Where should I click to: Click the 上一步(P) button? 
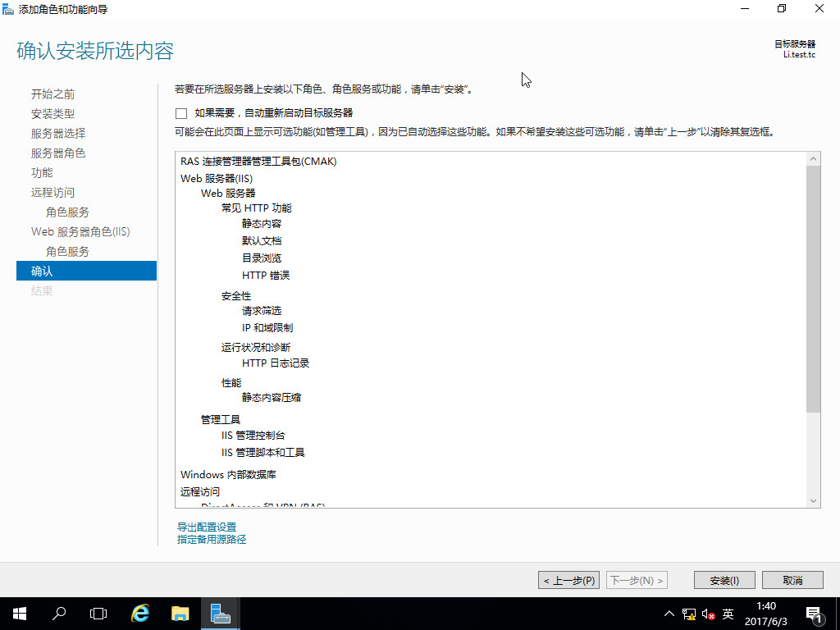tap(569, 580)
